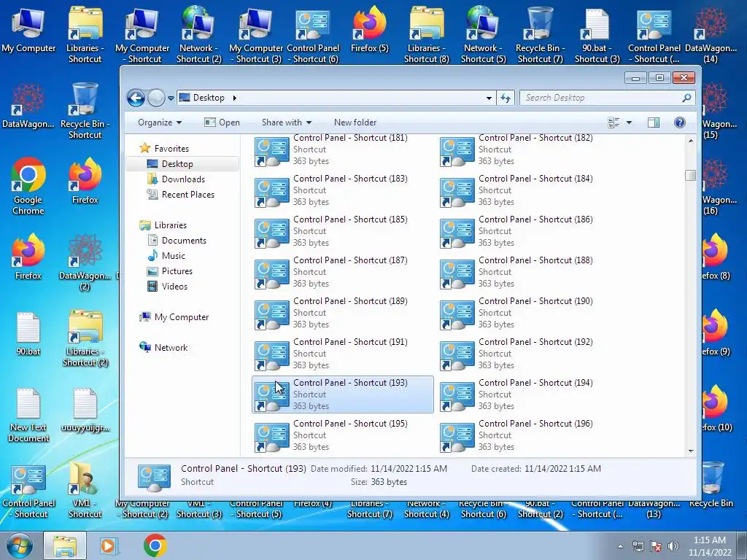Click the Control Panel - Shortcut (190) name

[535, 301]
